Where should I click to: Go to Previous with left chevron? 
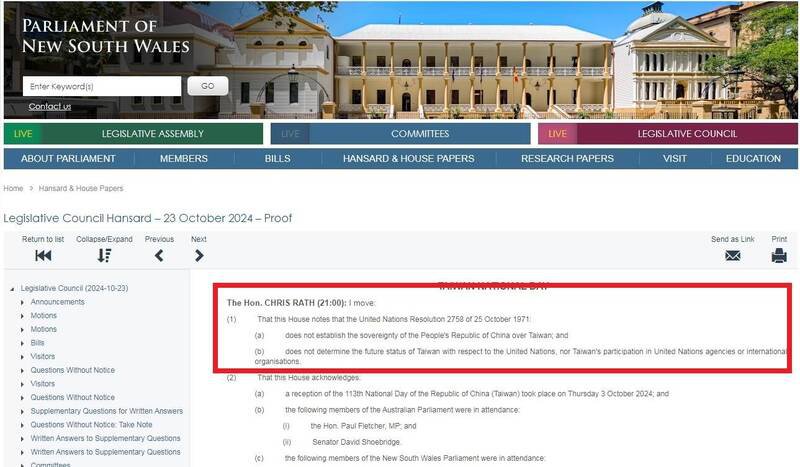pyautogui.click(x=159, y=255)
